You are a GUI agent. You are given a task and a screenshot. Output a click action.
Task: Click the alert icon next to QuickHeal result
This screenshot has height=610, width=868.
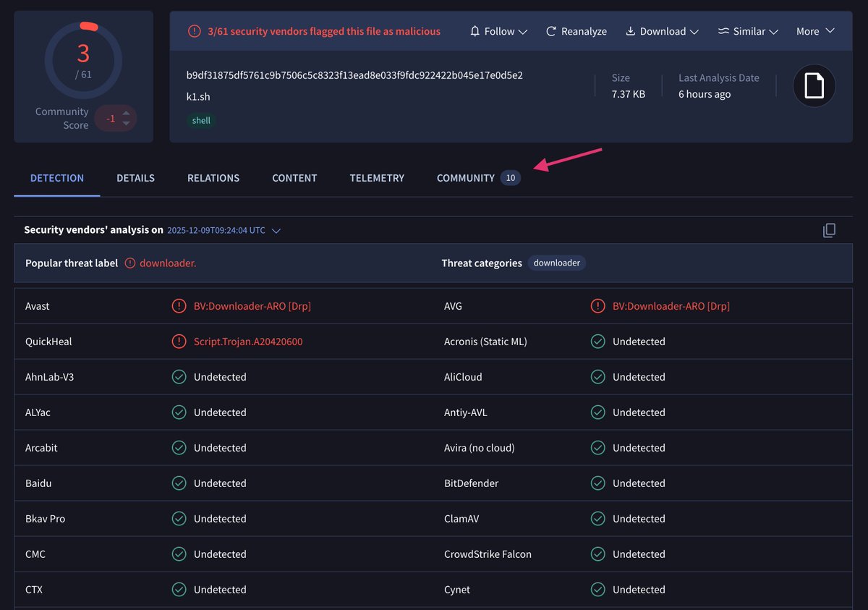tap(179, 342)
